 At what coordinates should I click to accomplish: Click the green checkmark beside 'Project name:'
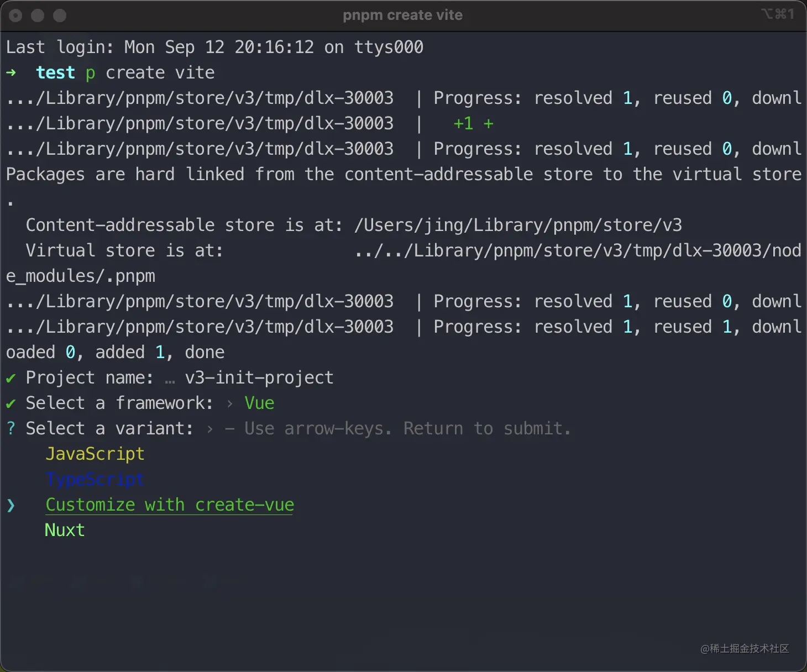tap(11, 378)
